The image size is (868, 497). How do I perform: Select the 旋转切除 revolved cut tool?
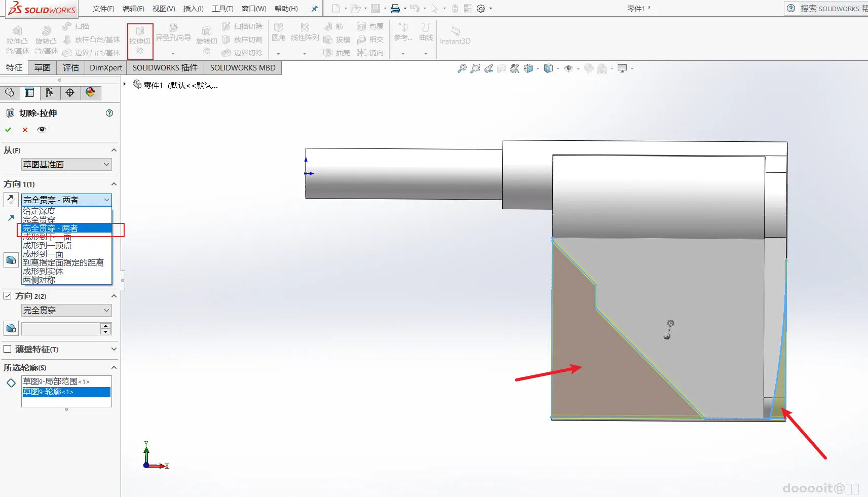pyautogui.click(x=206, y=41)
